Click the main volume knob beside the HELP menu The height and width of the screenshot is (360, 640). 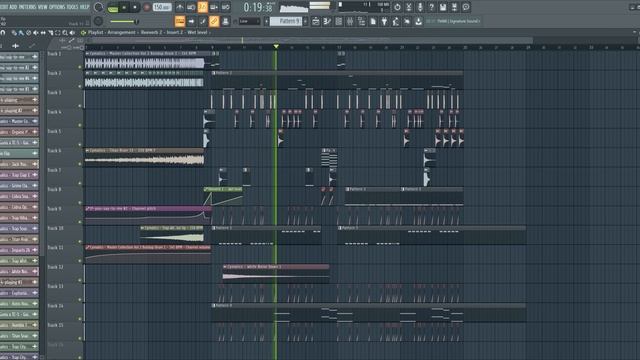click(x=98, y=7)
